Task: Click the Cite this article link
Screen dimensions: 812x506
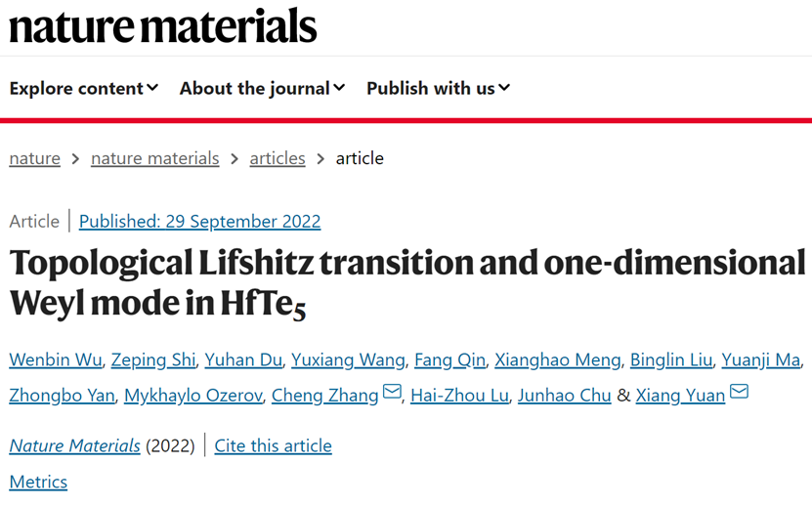Action: pos(273,446)
